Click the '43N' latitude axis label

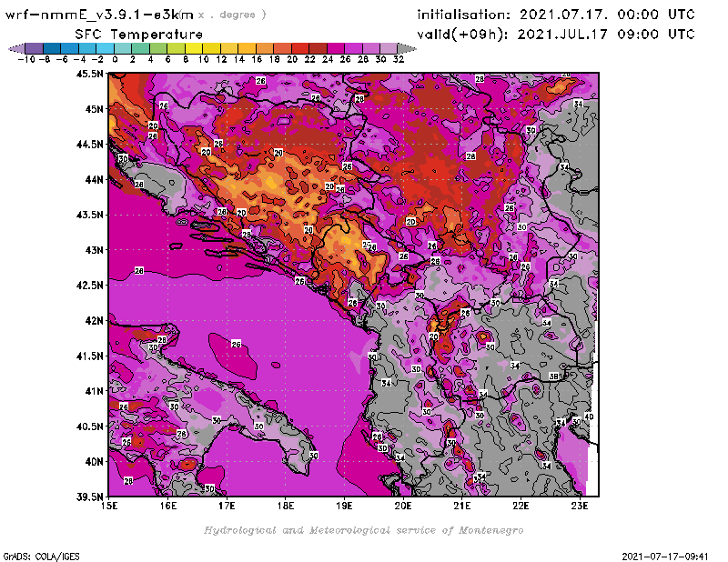coord(94,250)
